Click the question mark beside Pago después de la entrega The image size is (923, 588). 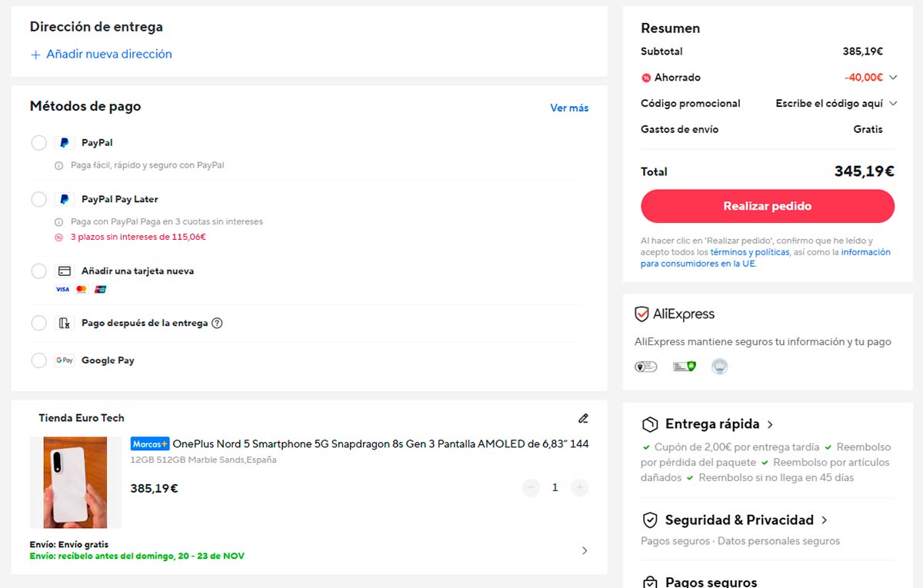pos(217,323)
